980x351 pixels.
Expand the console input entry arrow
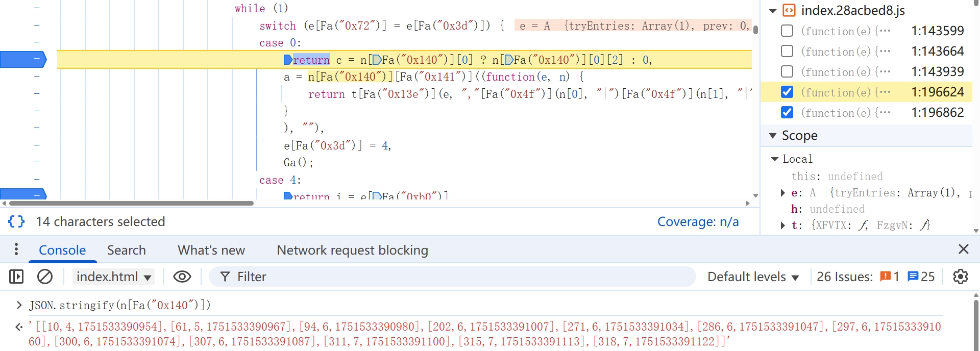click(19, 305)
